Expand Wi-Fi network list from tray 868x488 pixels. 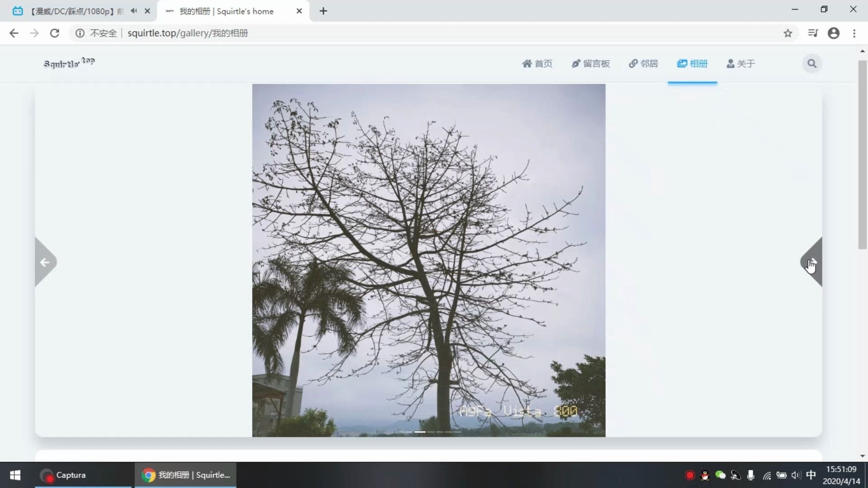click(767, 475)
